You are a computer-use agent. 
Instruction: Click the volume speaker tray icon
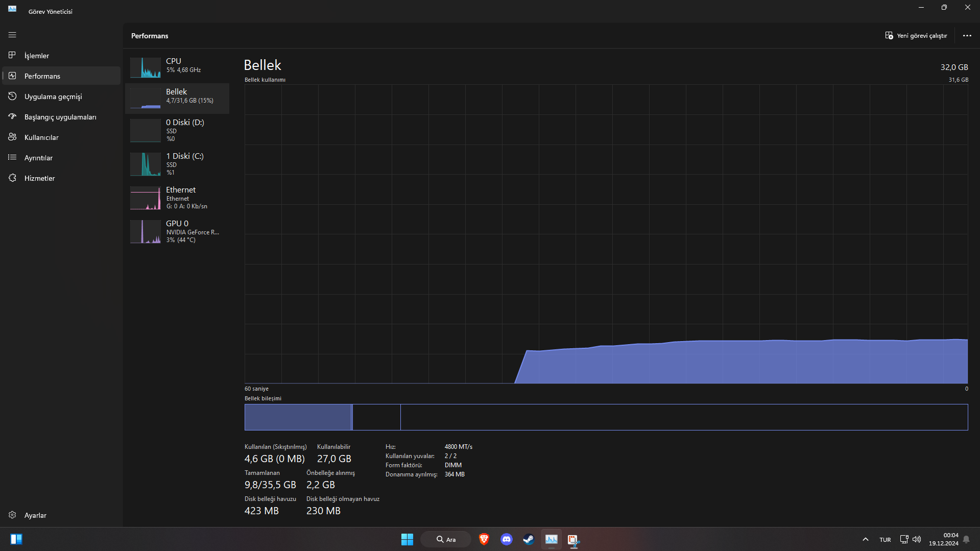[917, 539]
